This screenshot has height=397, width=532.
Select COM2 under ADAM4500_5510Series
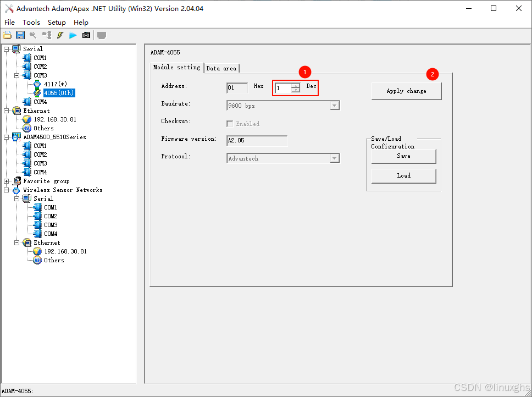(40, 155)
